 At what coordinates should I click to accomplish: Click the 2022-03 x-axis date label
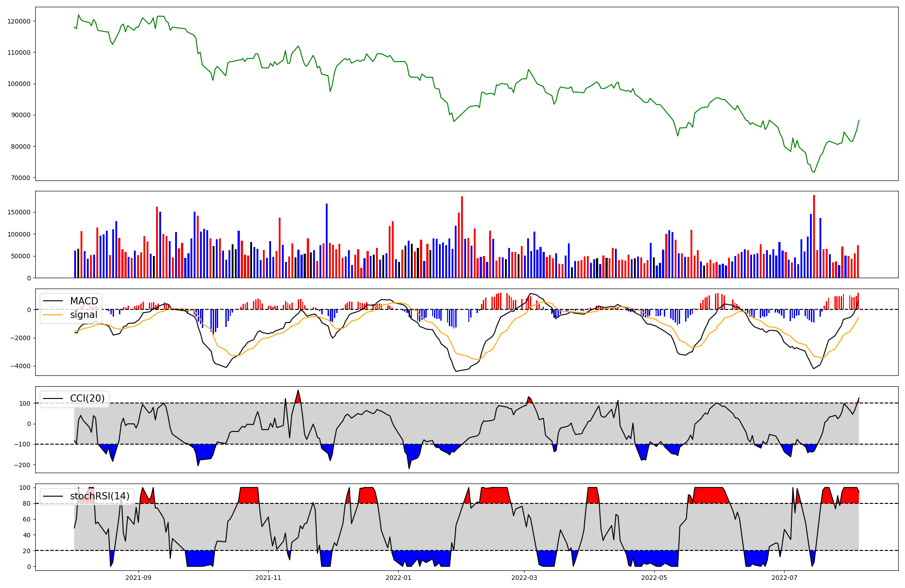pyautogui.click(x=524, y=578)
